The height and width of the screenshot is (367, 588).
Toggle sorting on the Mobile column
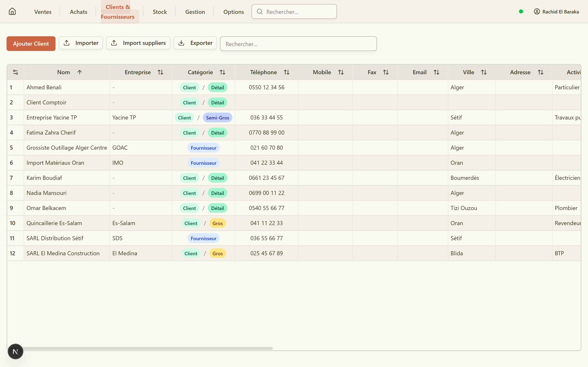(x=341, y=72)
